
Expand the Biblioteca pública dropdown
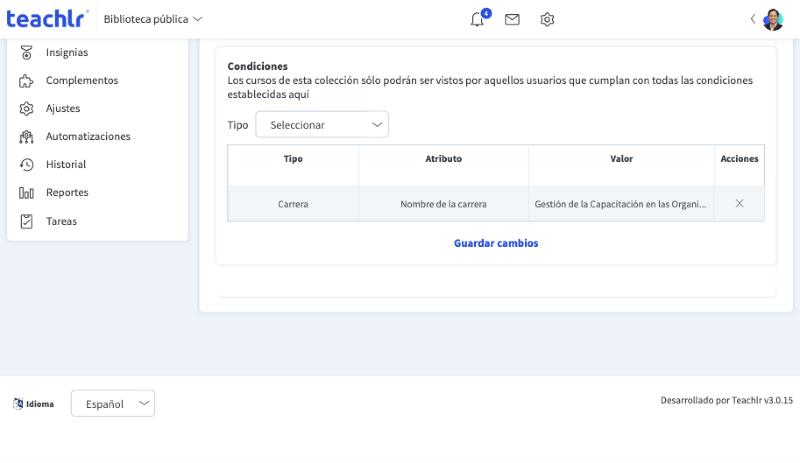[x=153, y=19]
